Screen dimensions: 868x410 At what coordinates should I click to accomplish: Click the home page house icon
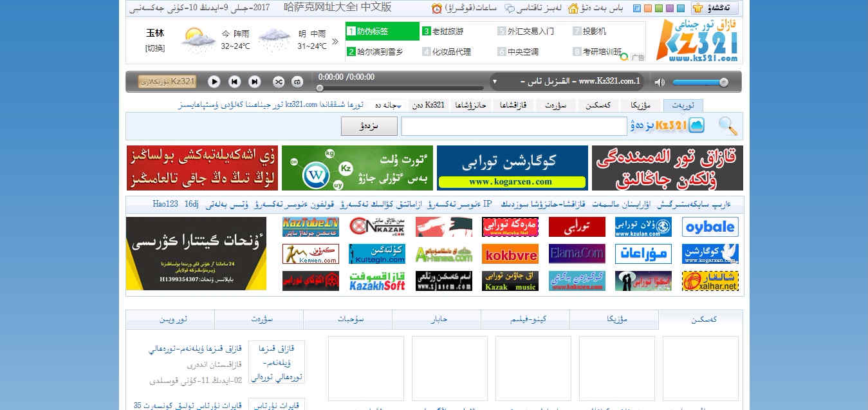point(573,8)
